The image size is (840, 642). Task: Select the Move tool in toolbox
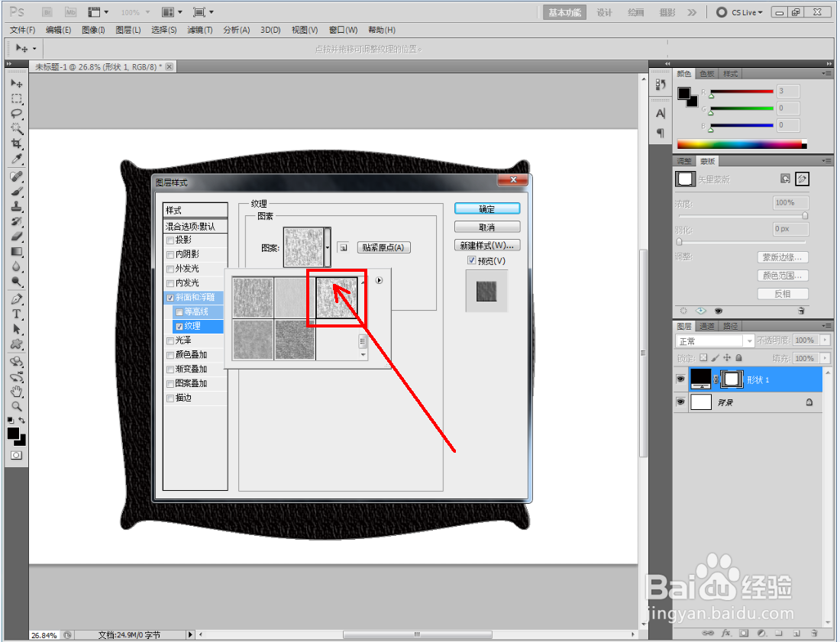point(17,83)
